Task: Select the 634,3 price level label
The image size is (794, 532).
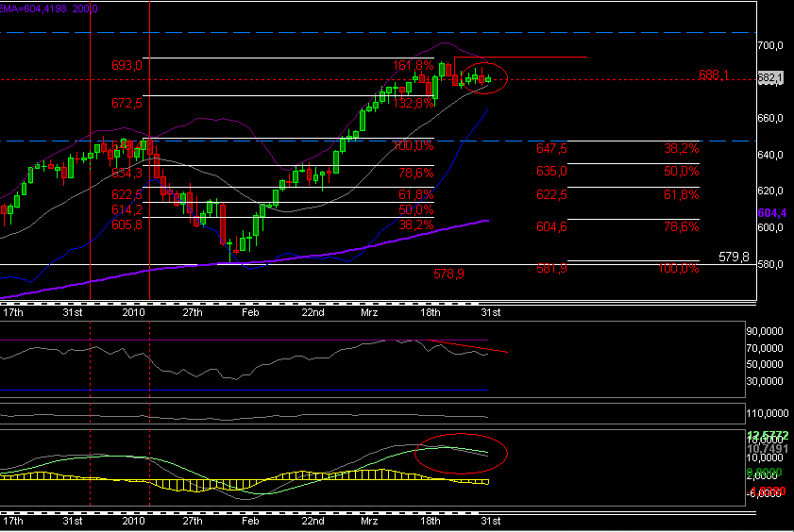Action: pos(127,173)
